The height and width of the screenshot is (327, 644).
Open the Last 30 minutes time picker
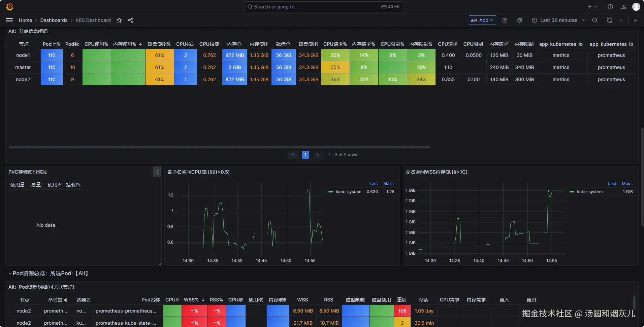(558, 20)
